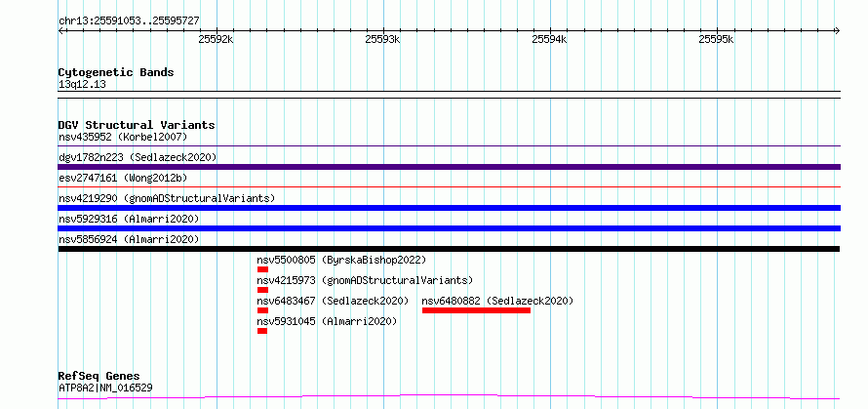Click the DGV Structural Variants track title
The width and height of the screenshot is (868, 409).
pyautogui.click(x=137, y=125)
